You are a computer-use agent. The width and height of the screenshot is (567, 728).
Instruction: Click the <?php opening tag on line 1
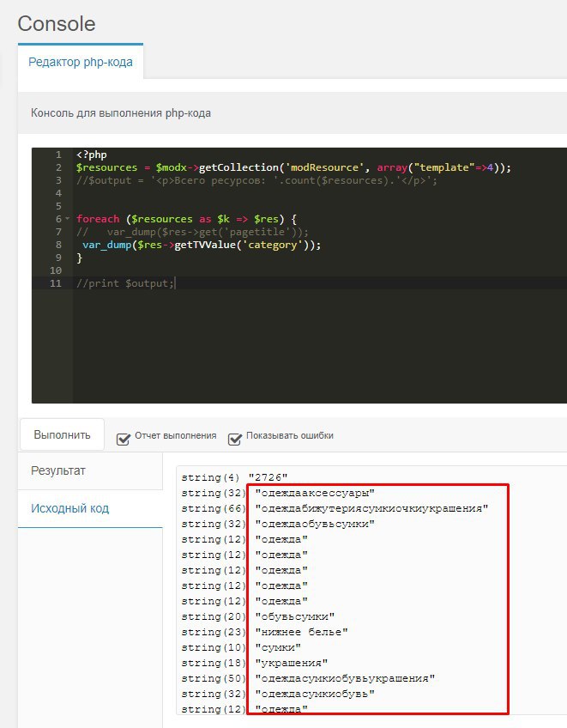click(92, 155)
